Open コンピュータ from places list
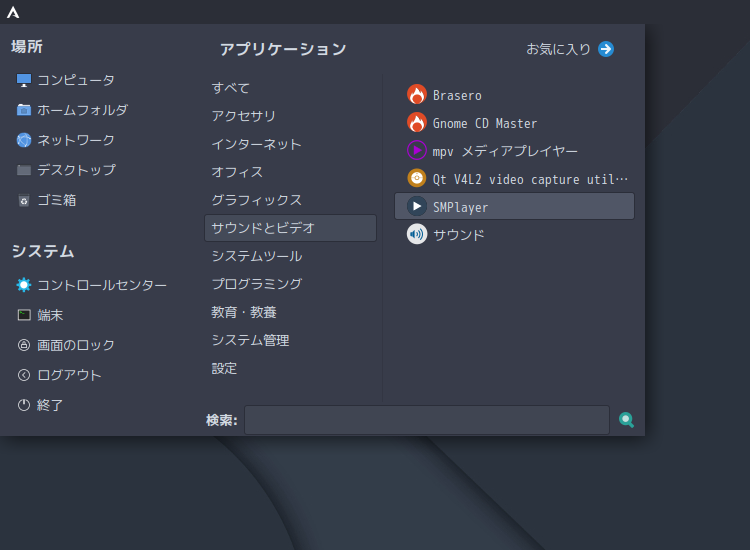The height and width of the screenshot is (550, 750). (x=76, y=80)
